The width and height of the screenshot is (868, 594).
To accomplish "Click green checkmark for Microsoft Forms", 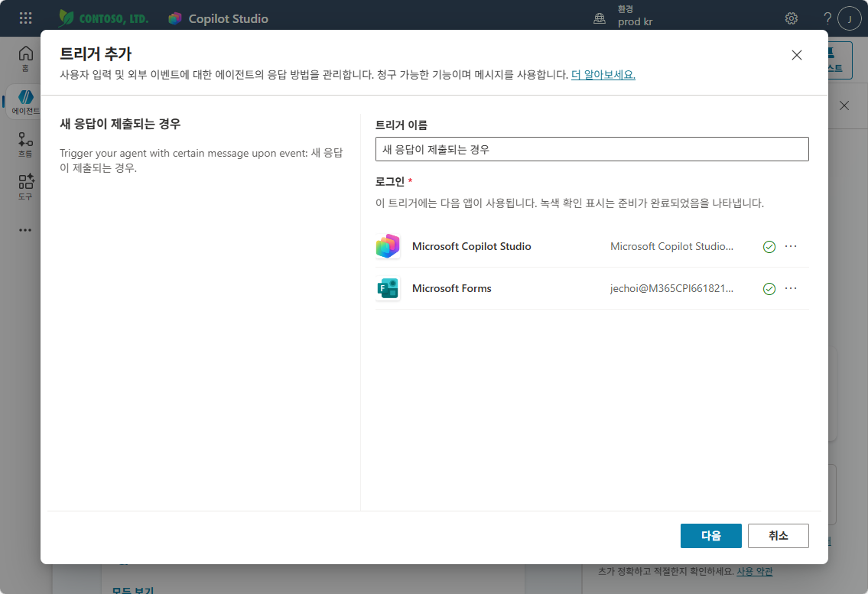I will pyautogui.click(x=769, y=289).
